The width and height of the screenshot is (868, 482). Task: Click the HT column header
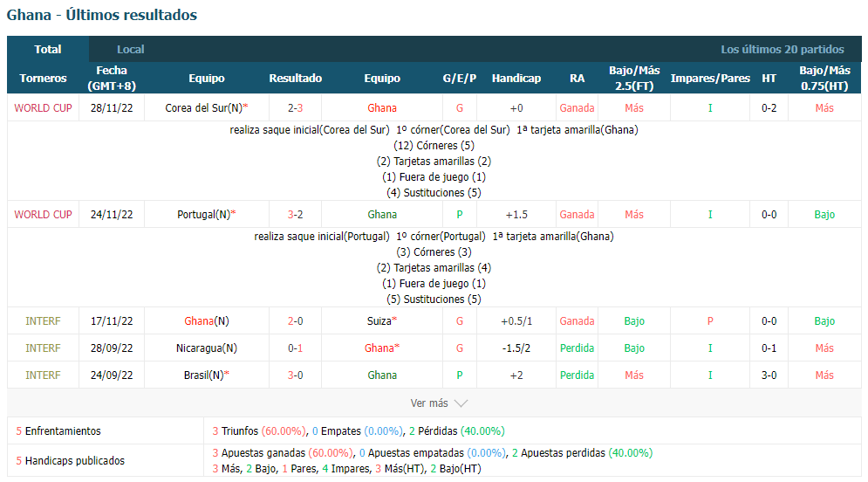coord(769,78)
